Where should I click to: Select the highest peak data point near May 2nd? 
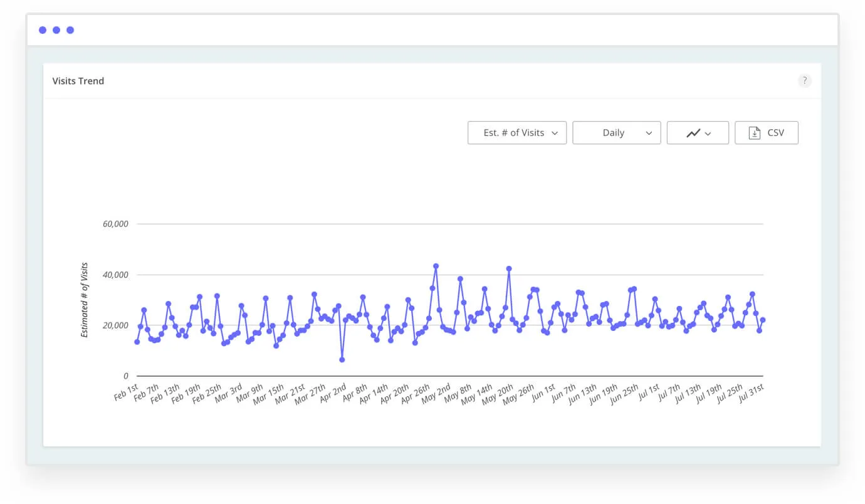click(x=436, y=266)
